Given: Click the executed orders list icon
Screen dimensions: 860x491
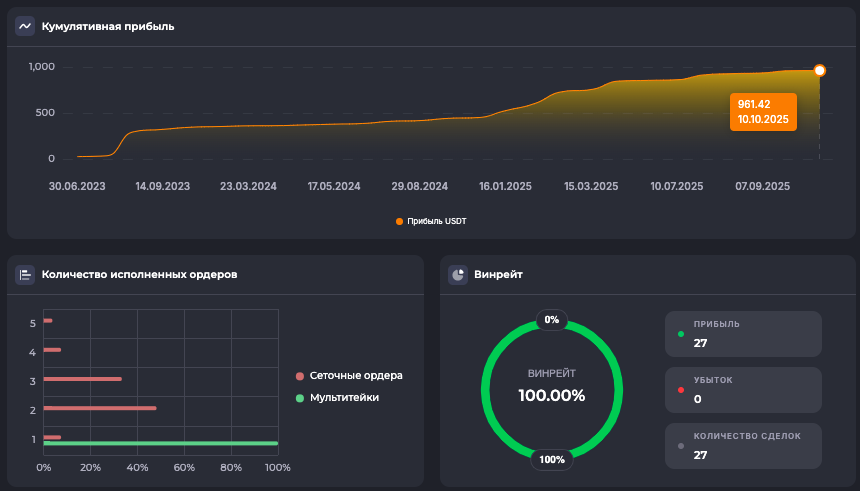Looking at the screenshot, I should [x=25, y=274].
